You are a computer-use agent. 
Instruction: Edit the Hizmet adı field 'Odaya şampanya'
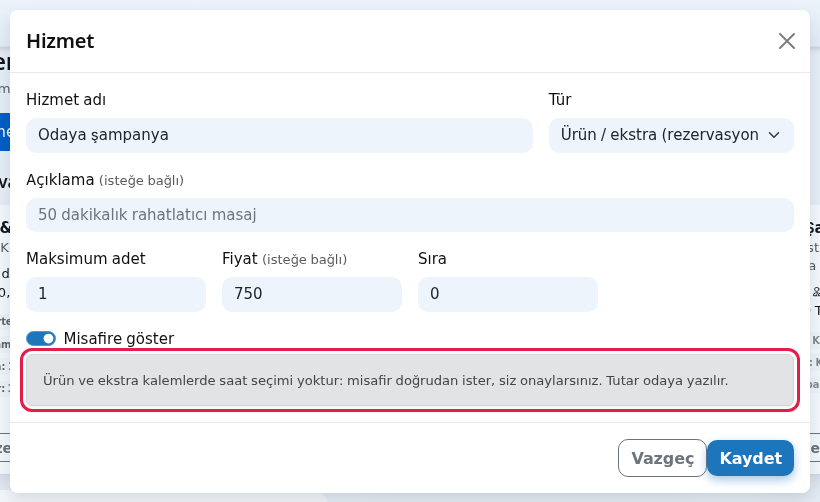coord(279,135)
